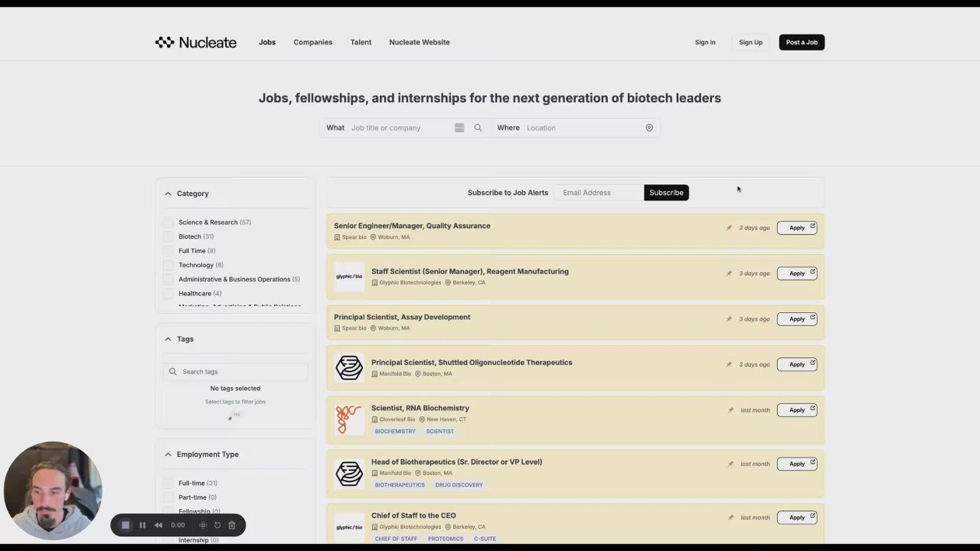
Task: Collapse the Tags filter section
Action: click(x=168, y=339)
